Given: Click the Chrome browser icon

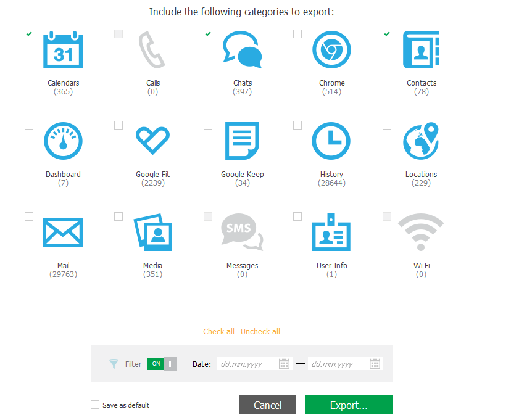Looking at the screenshot, I should 331,51.
